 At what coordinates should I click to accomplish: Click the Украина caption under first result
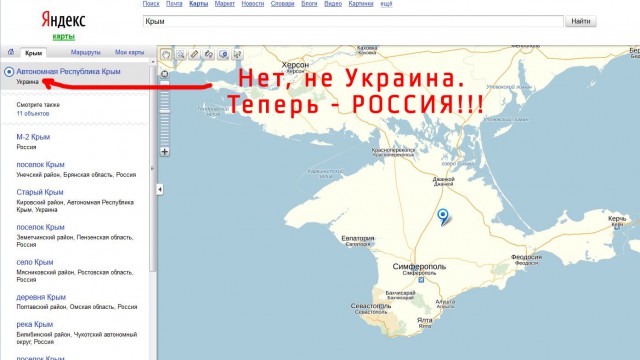tap(27, 82)
